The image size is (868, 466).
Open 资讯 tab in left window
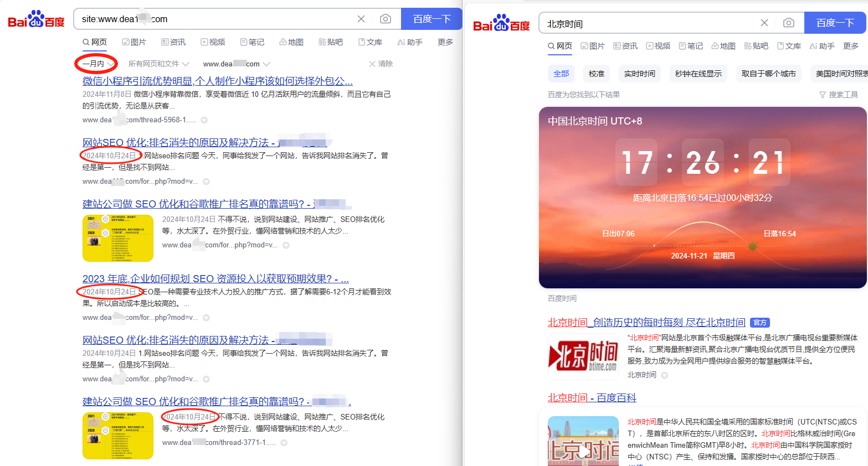click(x=173, y=42)
